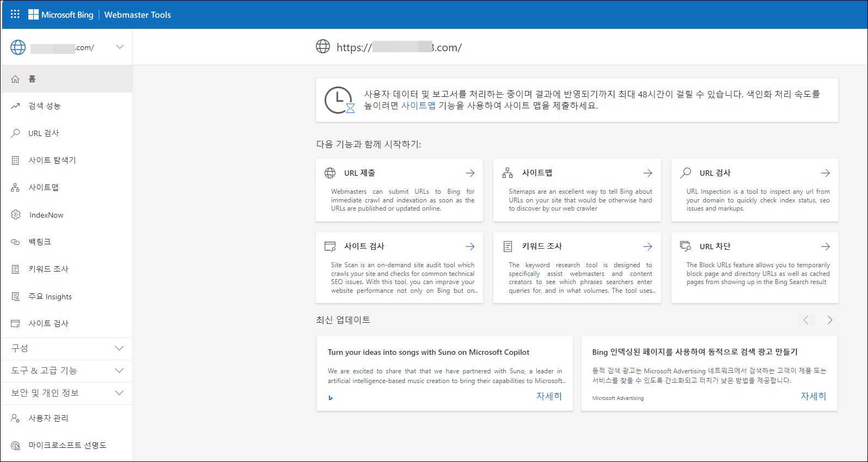Click the URL 제출 card title
The image size is (868, 462).
[359, 173]
